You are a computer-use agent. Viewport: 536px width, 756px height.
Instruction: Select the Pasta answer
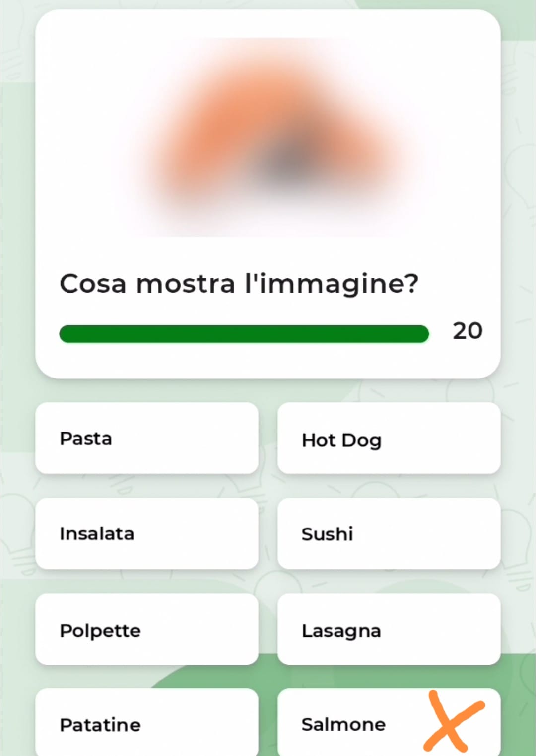[x=147, y=438]
